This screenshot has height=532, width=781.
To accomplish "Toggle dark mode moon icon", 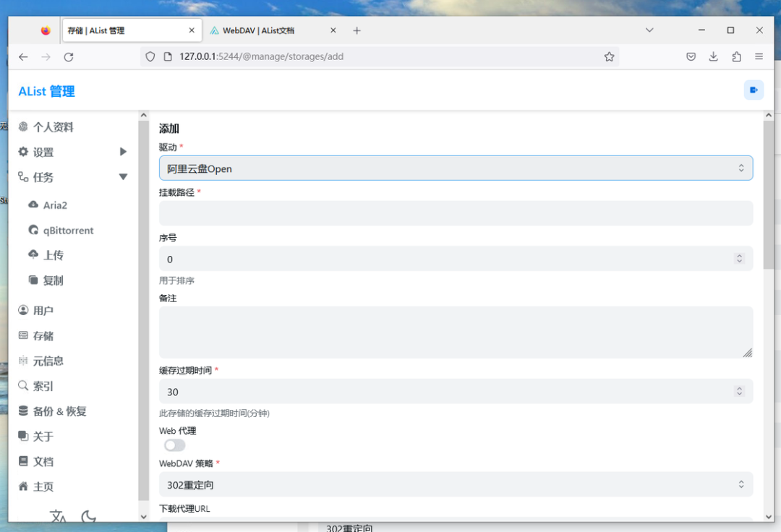I will [x=88, y=517].
